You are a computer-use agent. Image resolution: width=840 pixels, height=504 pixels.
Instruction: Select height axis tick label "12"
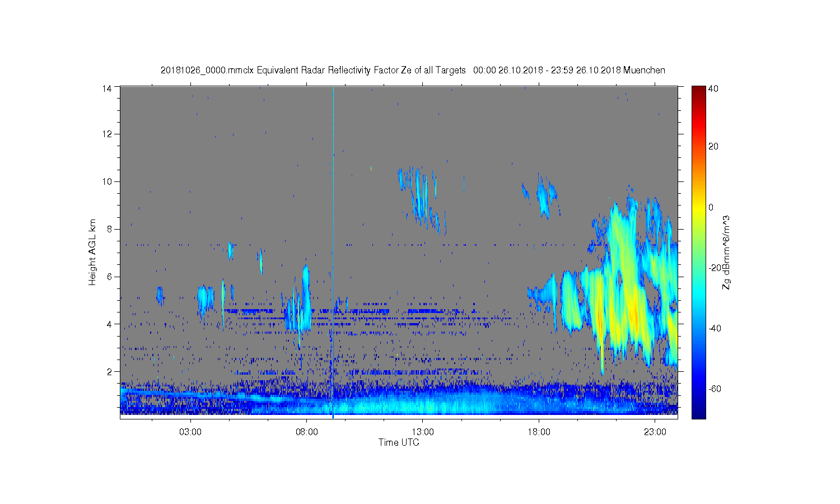click(107, 134)
